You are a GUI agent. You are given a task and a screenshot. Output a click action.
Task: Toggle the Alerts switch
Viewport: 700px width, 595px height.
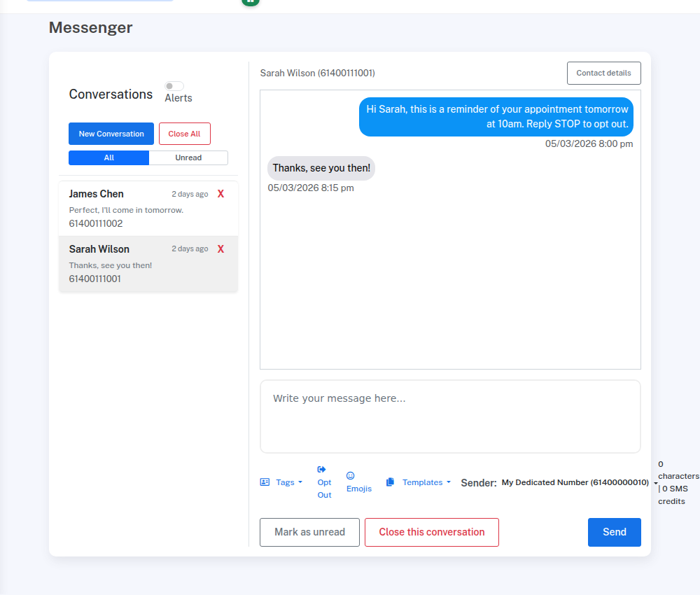coord(174,86)
